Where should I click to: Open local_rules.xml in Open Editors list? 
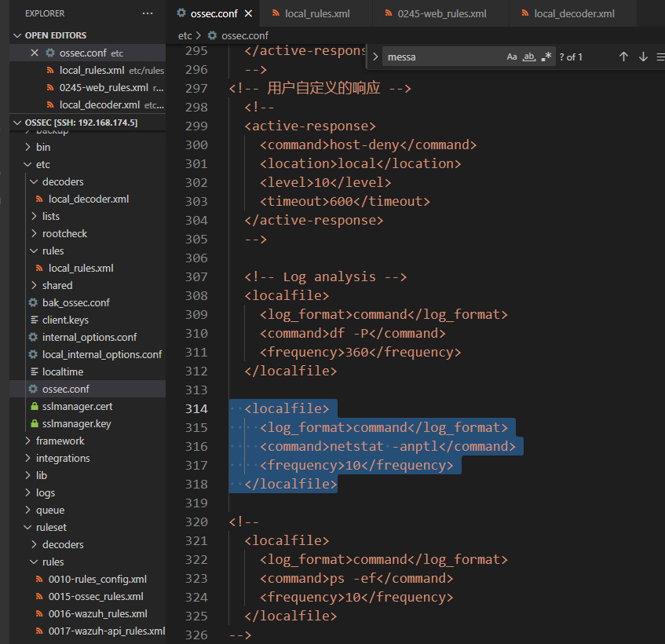(x=87, y=71)
